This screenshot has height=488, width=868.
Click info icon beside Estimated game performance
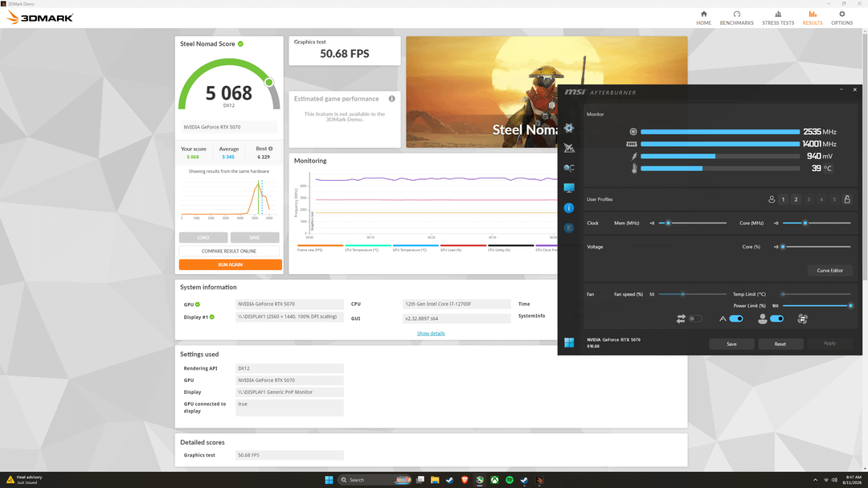pos(392,99)
